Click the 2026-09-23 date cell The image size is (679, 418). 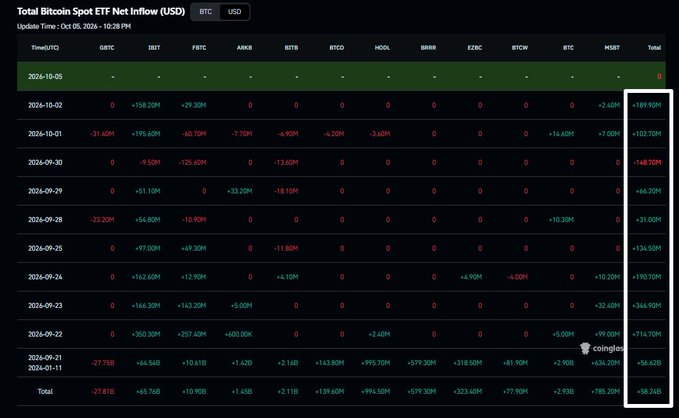point(45,305)
